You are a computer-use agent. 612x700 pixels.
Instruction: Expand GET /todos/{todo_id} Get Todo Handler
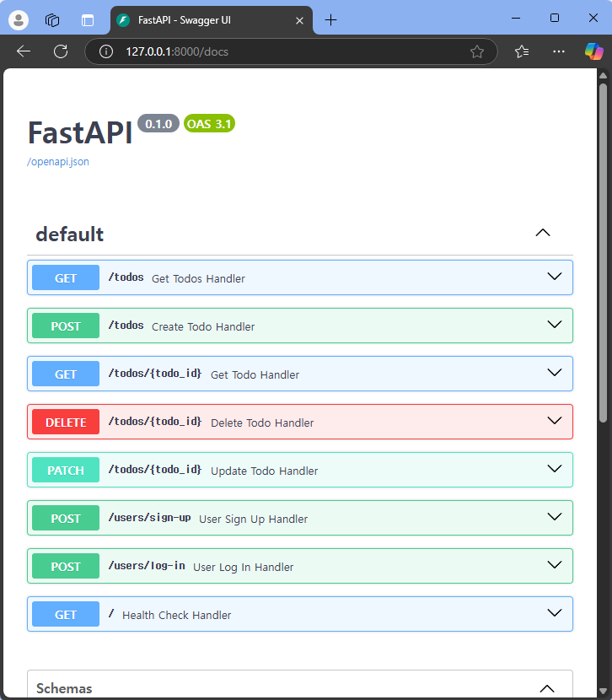click(300, 374)
